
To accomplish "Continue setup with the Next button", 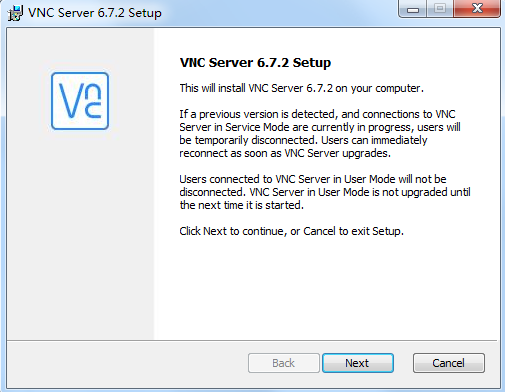I will (358, 363).
